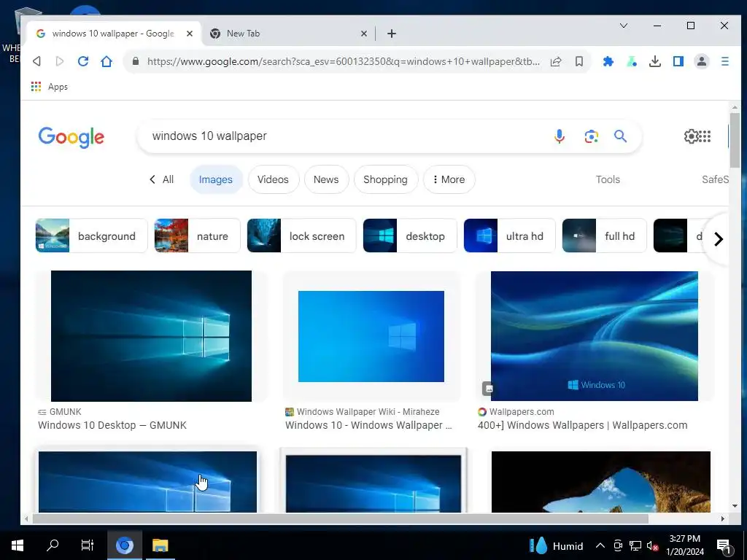
Task: Click the Google logo
Action: point(71,137)
